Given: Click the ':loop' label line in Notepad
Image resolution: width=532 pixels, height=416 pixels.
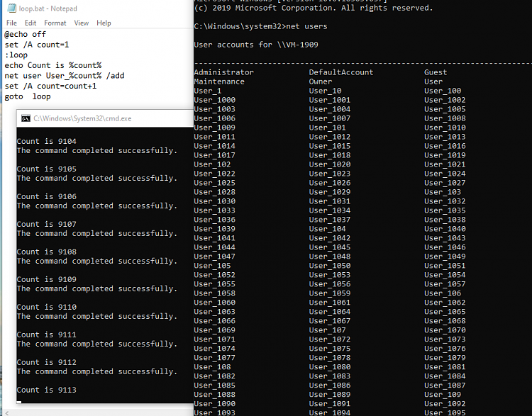Looking at the screenshot, I should tap(16, 55).
